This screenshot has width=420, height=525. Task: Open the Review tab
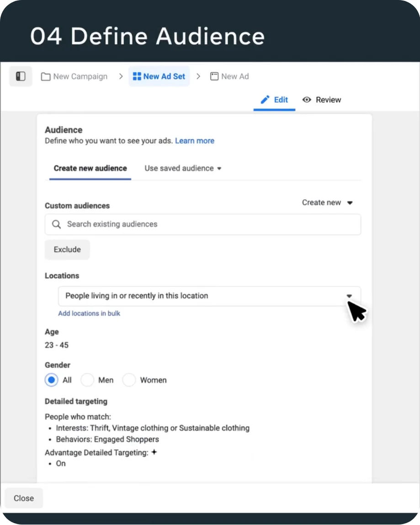click(322, 100)
